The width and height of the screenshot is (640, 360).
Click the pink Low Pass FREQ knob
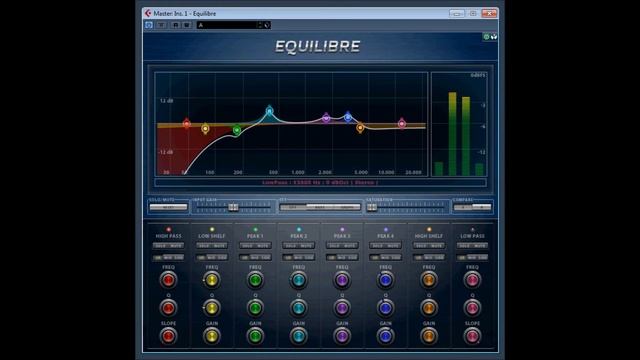point(472,280)
